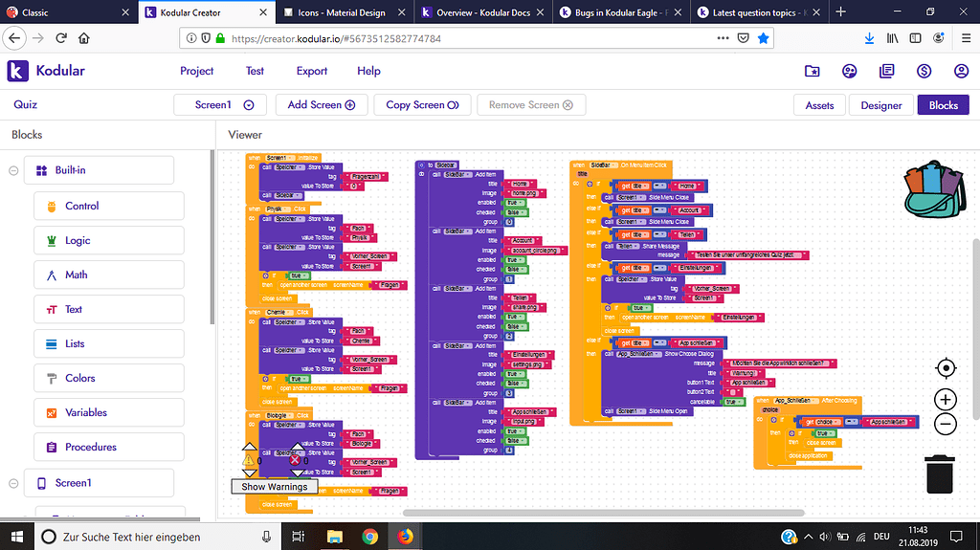
Task: Center the blocks workspace with the target icon
Action: (945, 368)
